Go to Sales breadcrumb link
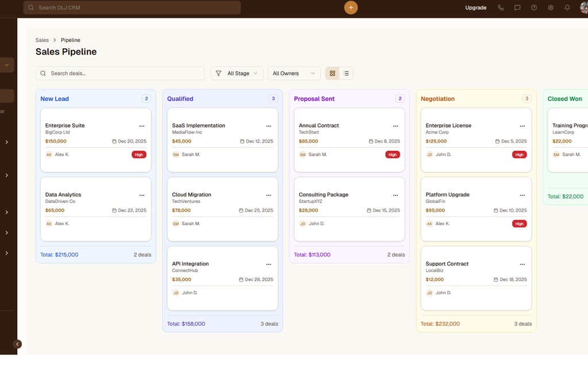588x377 pixels. [x=42, y=40]
